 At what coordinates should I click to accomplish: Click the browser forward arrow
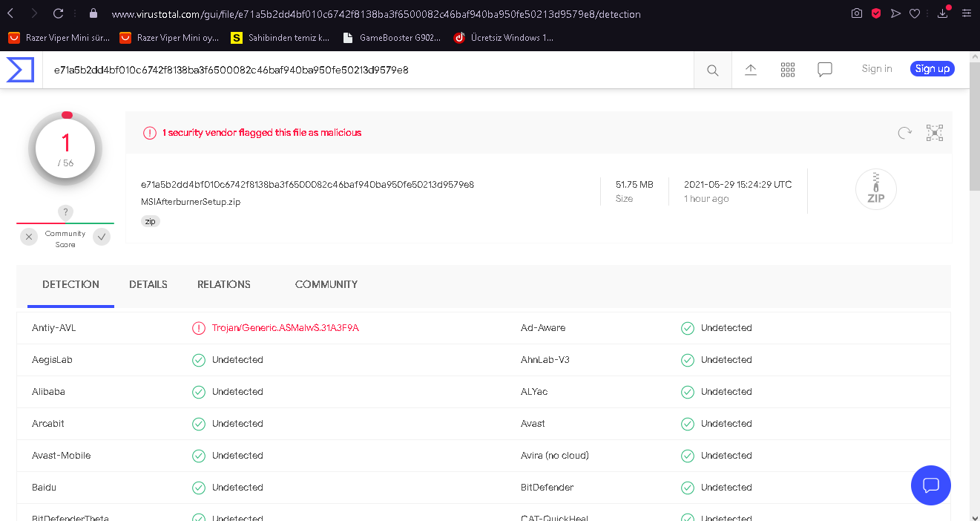34,13
